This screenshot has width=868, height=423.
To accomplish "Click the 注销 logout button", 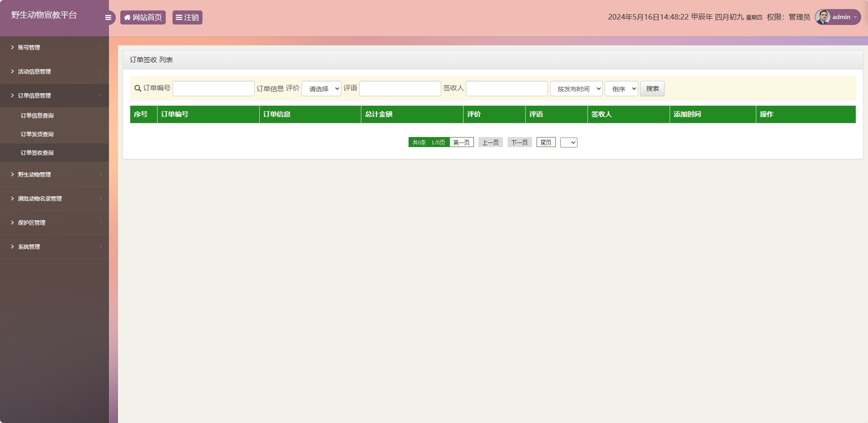I will click(x=187, y=18).
